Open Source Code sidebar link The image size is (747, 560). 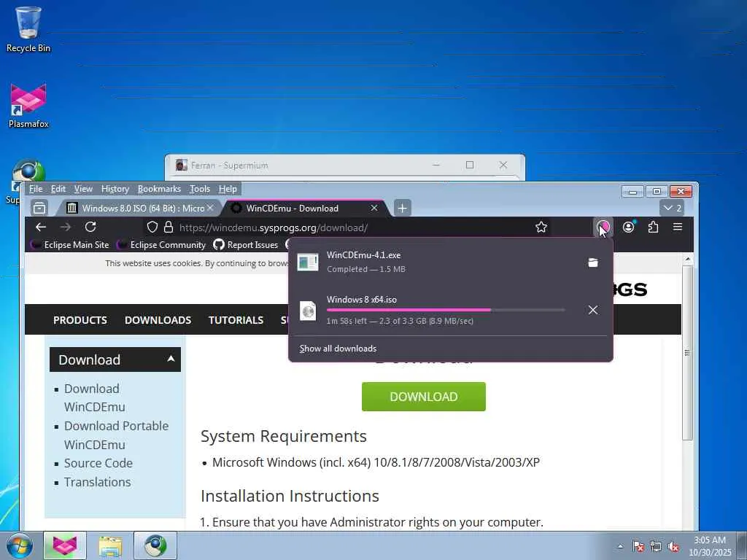pos(98,463)
